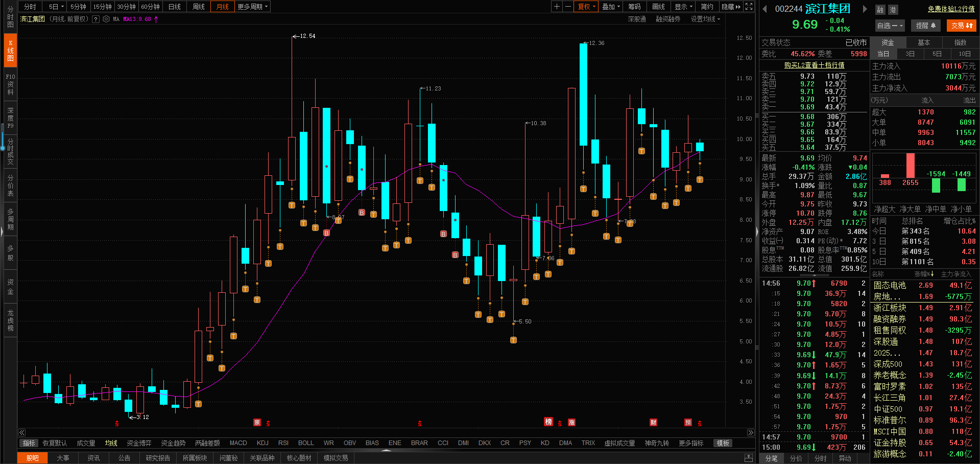980x464 pixels.
Task: Open 多周期 sidebar item
Action: pos(10,219)
